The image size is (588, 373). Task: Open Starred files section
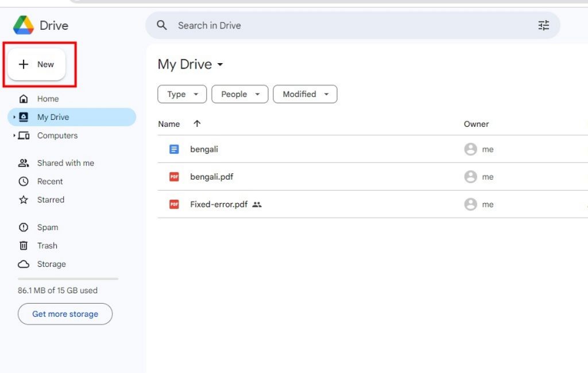click(51, 200)
